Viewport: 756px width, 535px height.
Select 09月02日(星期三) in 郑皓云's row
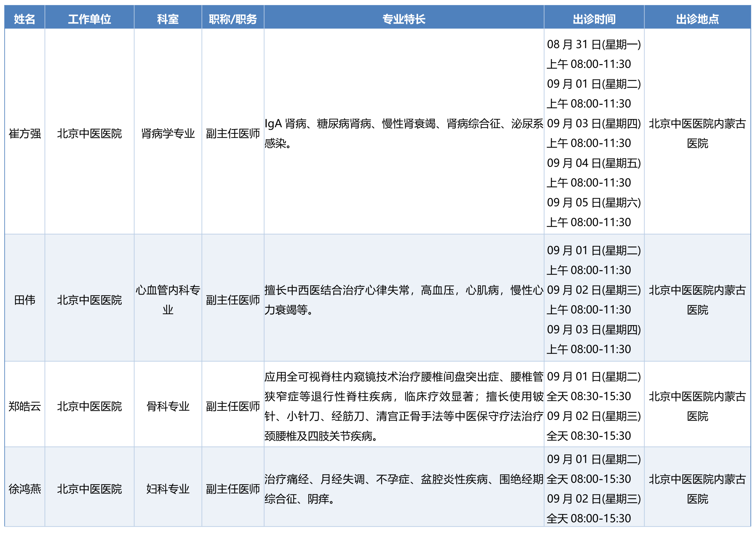pyautogui.click(x=594, y=416)
